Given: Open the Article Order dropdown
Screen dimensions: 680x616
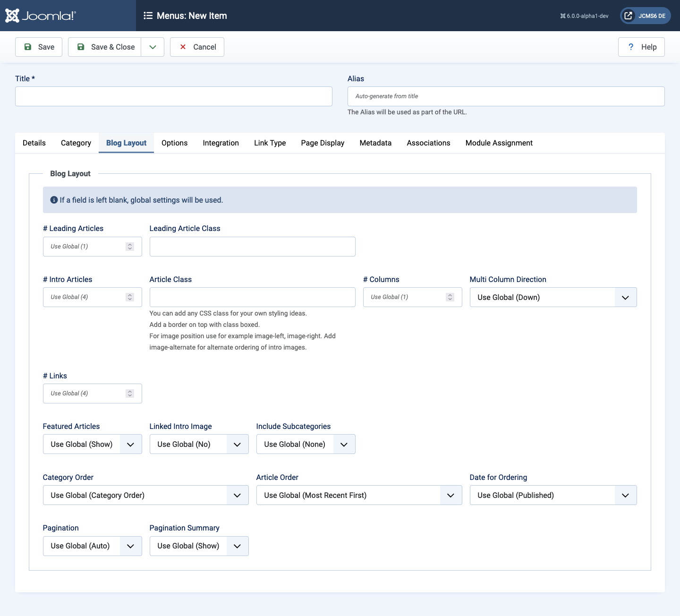Looking at the screenshot, I should pyautogui.click(x=359, y=495).
